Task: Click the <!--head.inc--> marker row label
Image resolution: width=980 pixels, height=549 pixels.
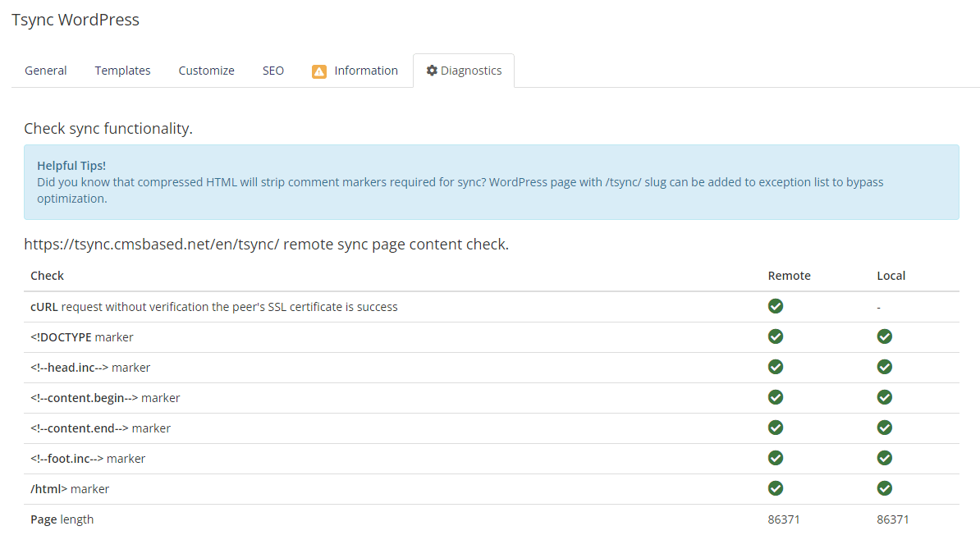Action: coord(90,368)
